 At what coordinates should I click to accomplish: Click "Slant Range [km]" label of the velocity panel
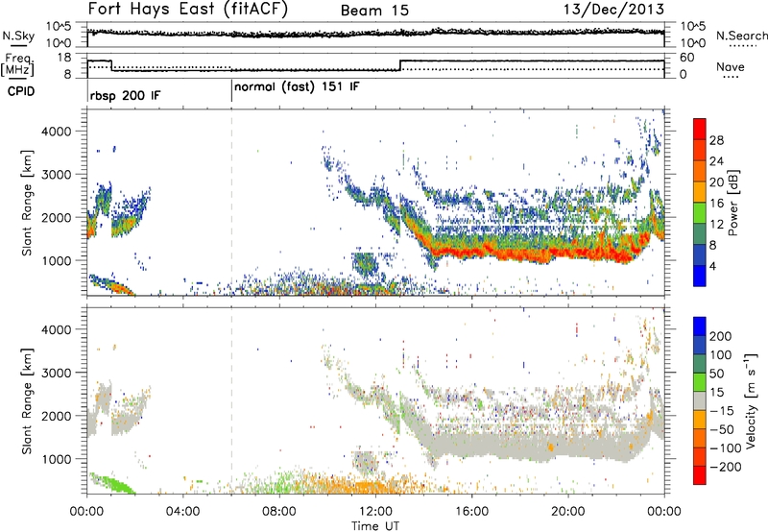point(27,401)
